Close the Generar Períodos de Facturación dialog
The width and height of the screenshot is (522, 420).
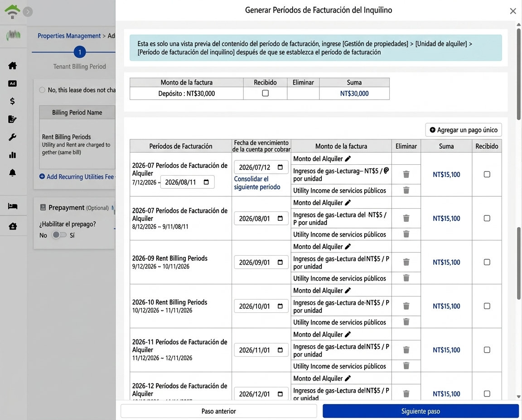[513, 11]
